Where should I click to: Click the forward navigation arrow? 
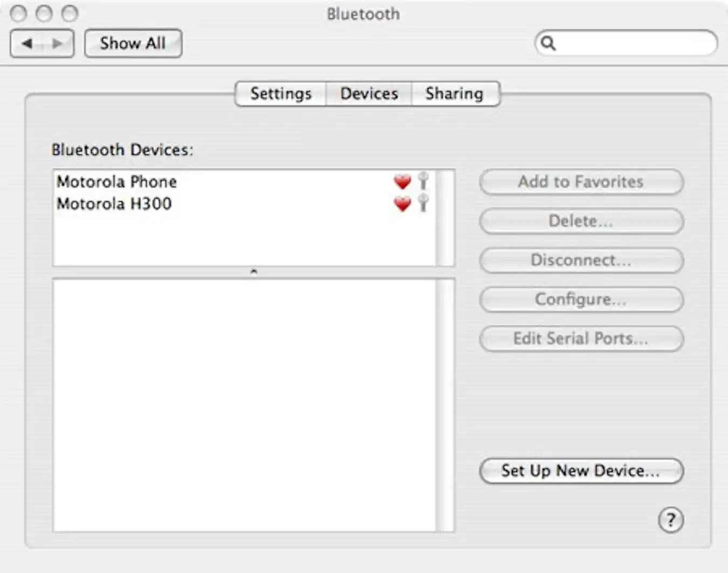pos(58,43)
